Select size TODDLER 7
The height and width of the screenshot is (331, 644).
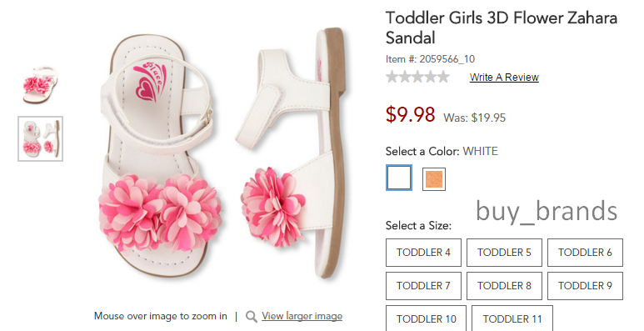click(x=423, y=286)
